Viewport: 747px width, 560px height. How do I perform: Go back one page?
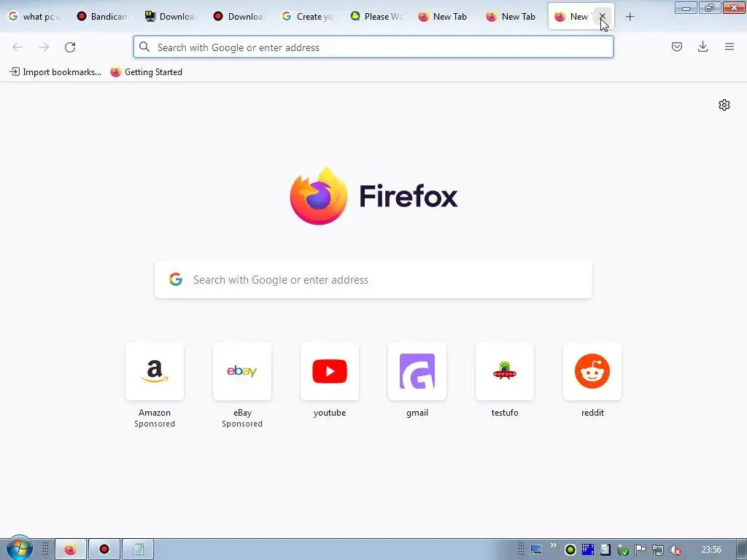click(18, 47)
